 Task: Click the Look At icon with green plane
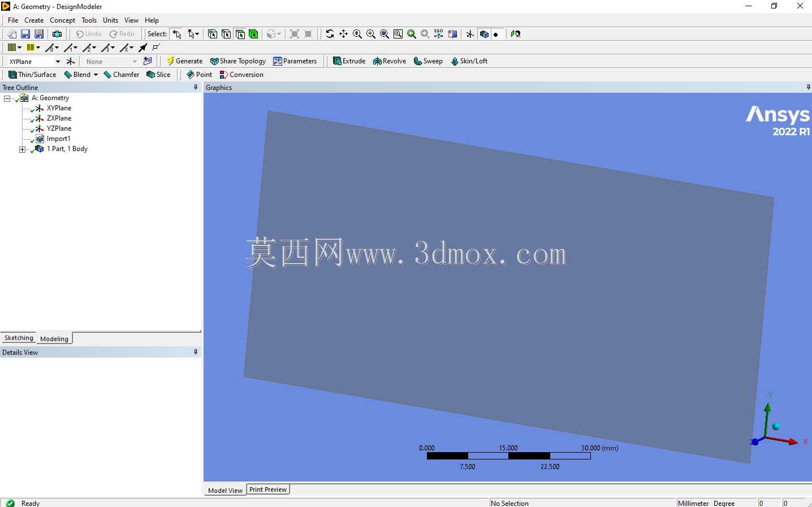515,34
